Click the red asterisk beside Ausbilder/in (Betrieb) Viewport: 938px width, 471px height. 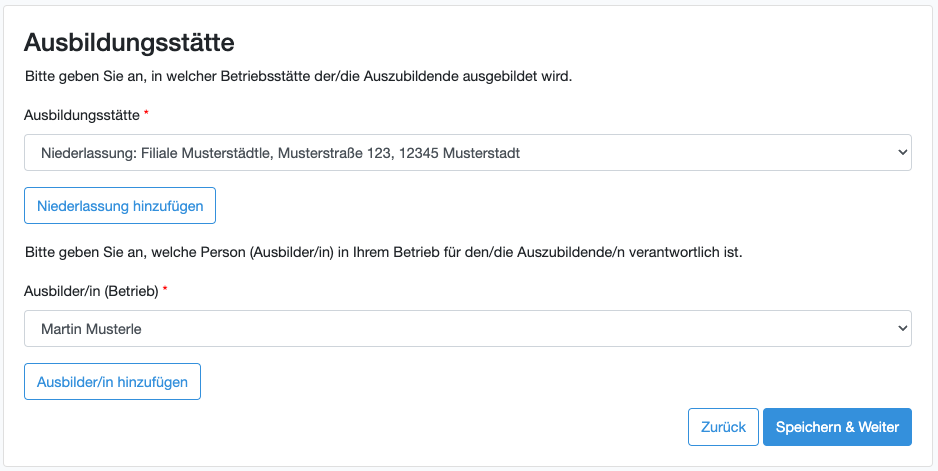(165, 289)
